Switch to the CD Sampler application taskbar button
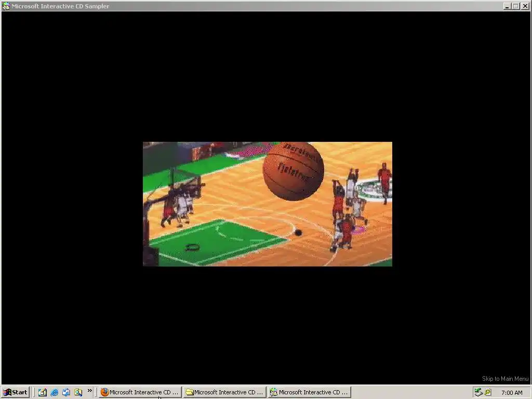The width and height of the screenshot is (532, 399). click(x=310, y=392)
